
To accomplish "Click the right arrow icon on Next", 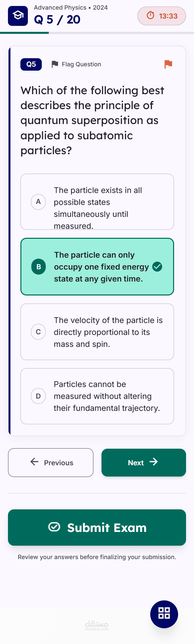I will pyautogui.click(x=154, y=462).
